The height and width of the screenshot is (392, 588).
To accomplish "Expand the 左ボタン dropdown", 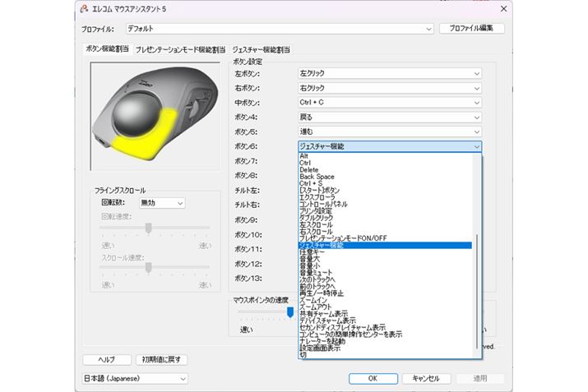I will pyautogui.click(x=389, y=73).
